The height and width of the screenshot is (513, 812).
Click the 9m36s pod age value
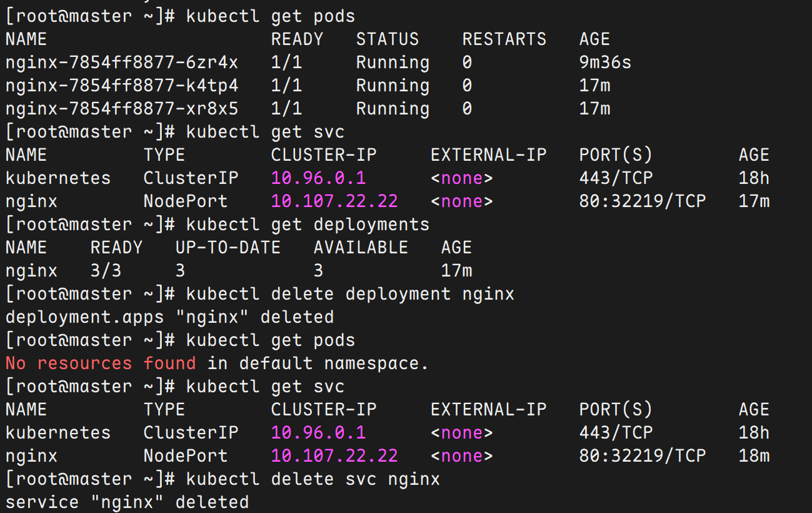pos(605,63)
